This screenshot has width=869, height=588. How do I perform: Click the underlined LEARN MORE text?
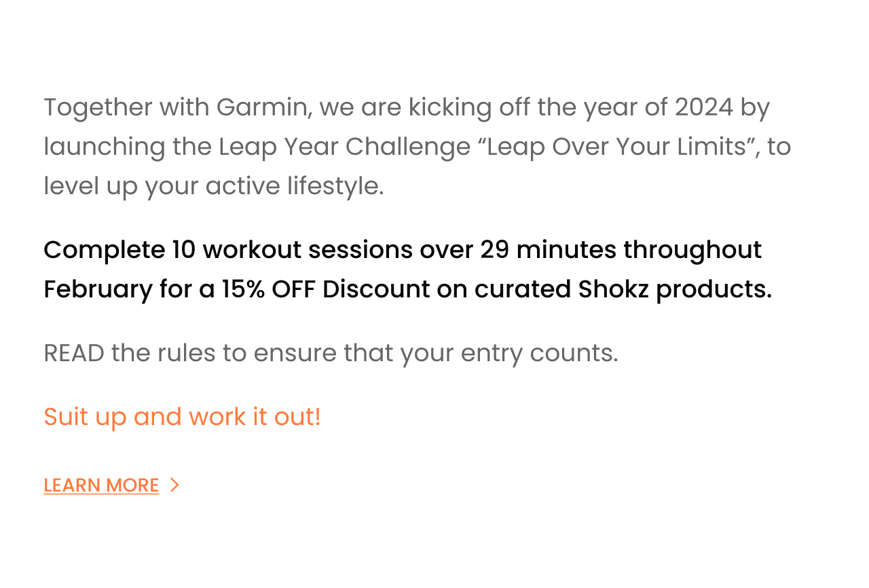click(x=100, y=485)
